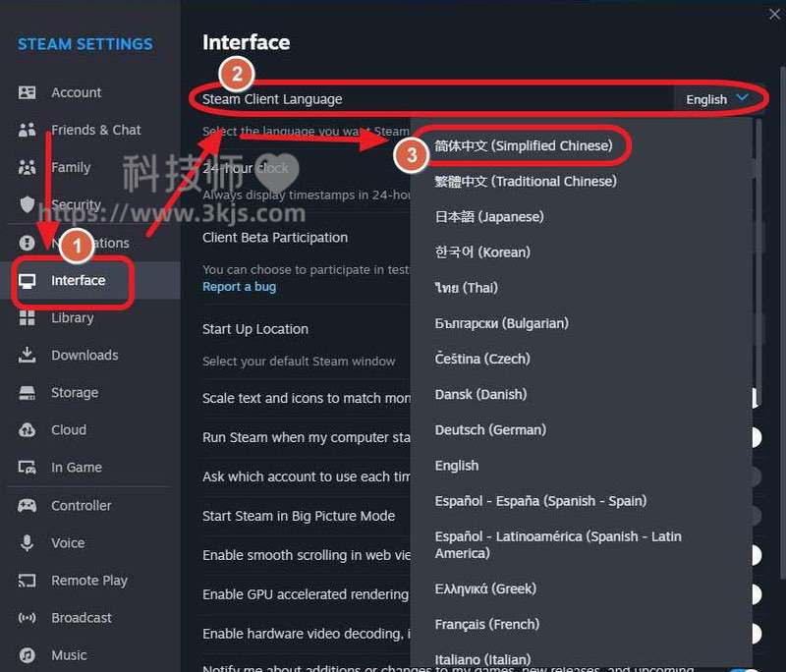Toggle Enable GPU accelerated rendering
Screen dimensions: 786x672
coord(756,594)
